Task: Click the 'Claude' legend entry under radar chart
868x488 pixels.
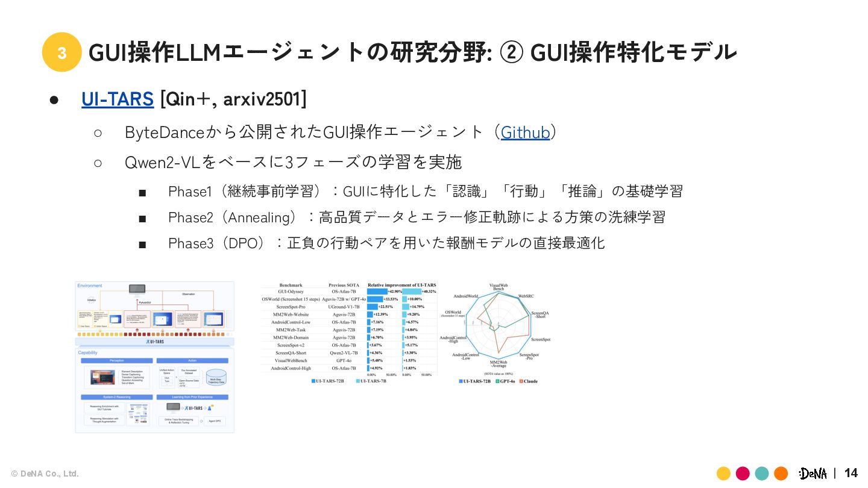Action: tap(527, 381)
